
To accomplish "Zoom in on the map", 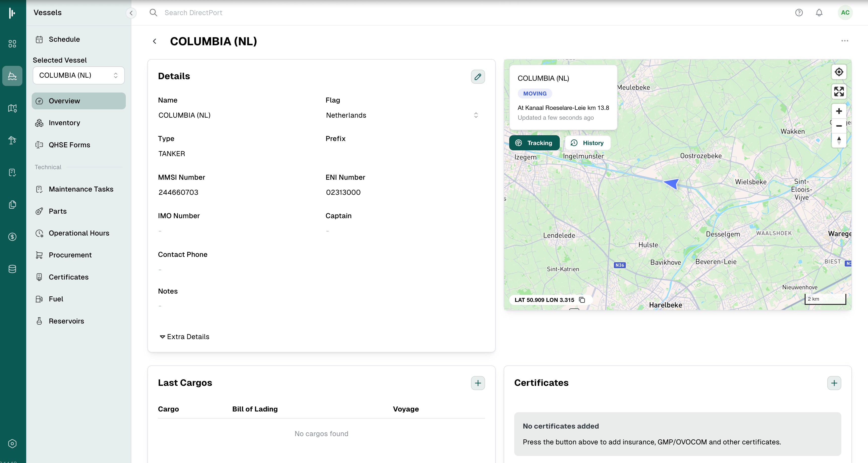I will [839, 111].
